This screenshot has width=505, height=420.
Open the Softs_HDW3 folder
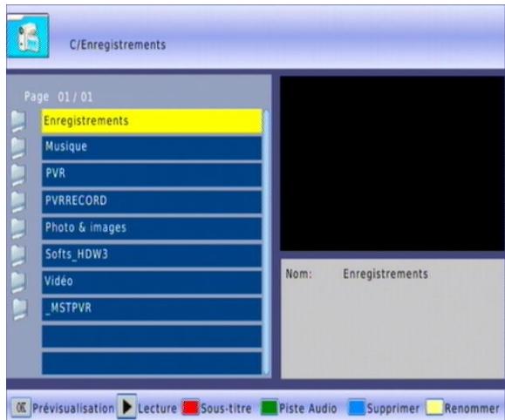pyautogui.click(x=152, y=256)
